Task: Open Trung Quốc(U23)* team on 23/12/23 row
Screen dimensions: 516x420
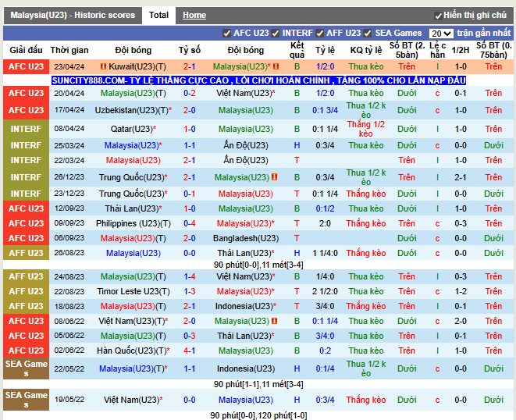Action: pyautogui.click(x=133, y=194)
